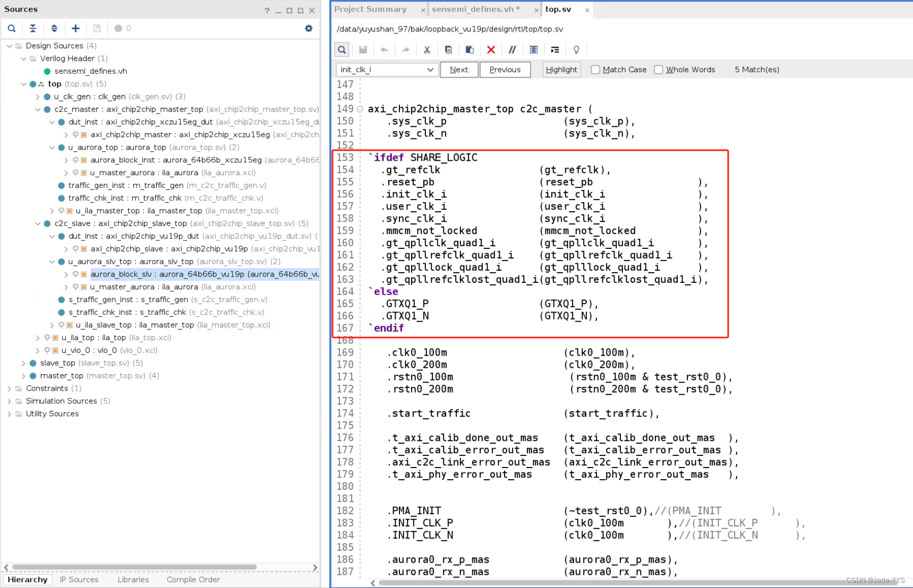Viewport: 913px width, 588px height.
Task: Open Sources panel settings gear
Action: [x=309, y=28]
